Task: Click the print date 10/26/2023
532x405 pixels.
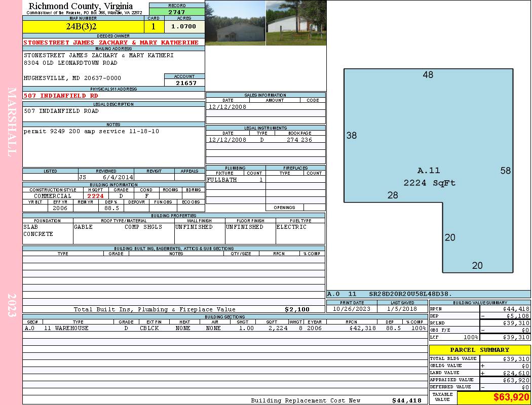Action: click(352, 308)
